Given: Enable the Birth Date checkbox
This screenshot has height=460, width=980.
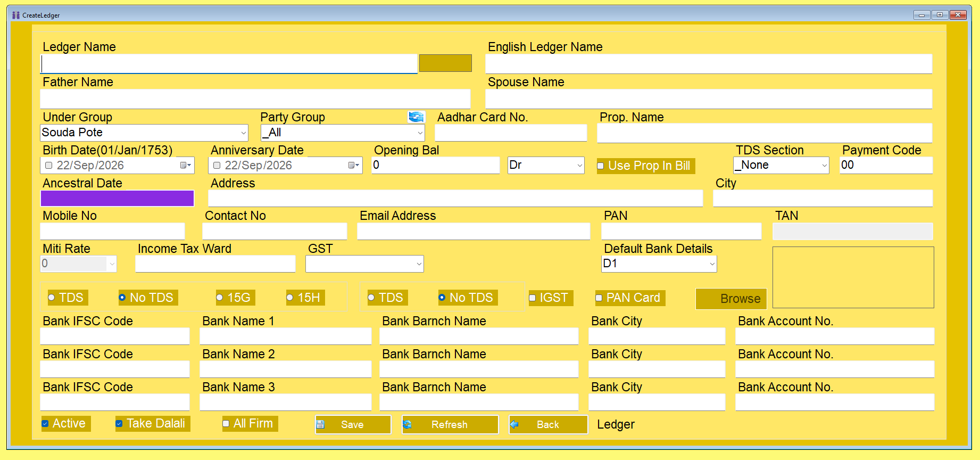Looking at the screenshot, I should point(49,166).
